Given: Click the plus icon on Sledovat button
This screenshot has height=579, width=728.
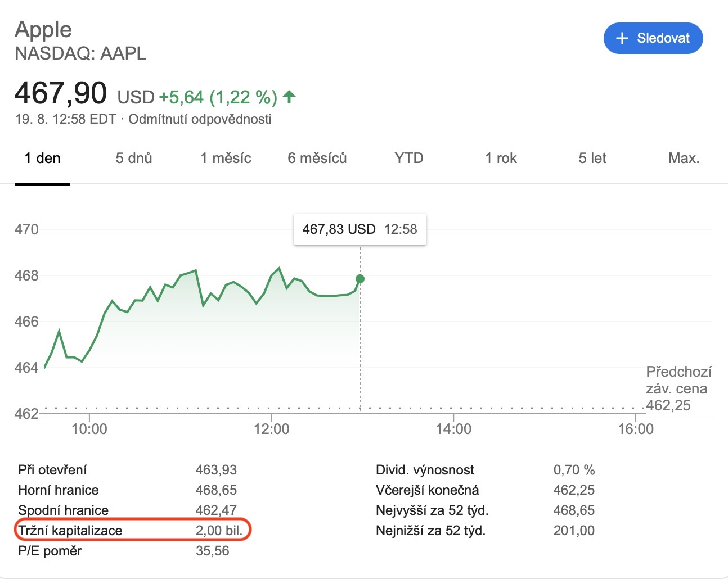Looking at the screenshot, I should [x=622, y=38].
